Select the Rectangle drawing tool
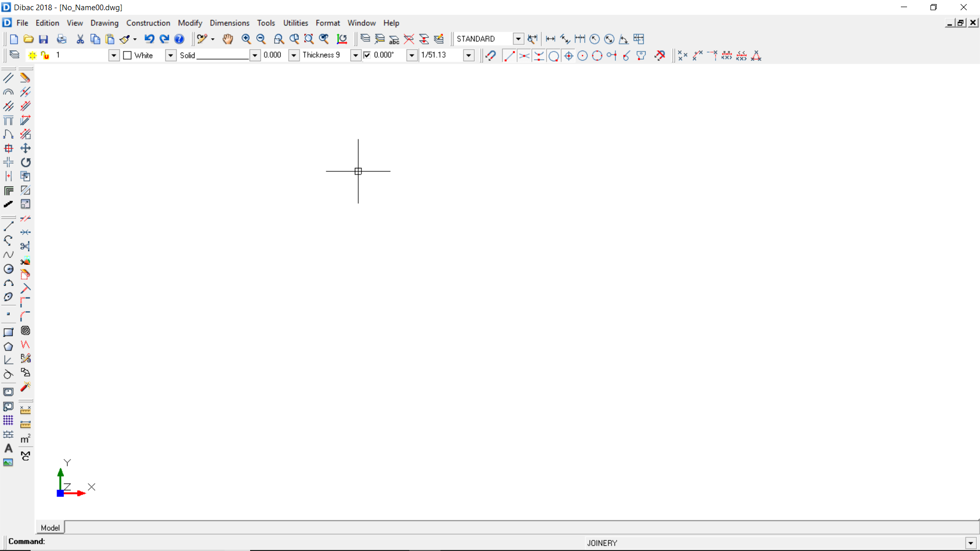The height and width of the screenshot is (551, 980). 8,332
